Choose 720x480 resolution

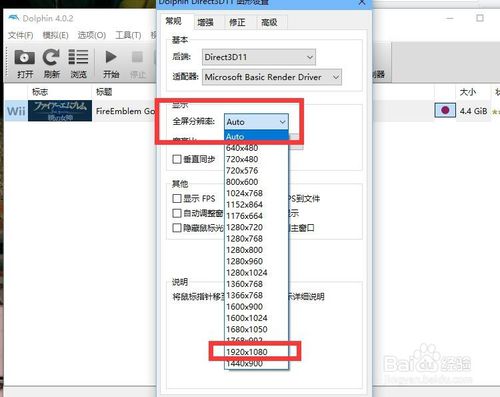[256, 159]
